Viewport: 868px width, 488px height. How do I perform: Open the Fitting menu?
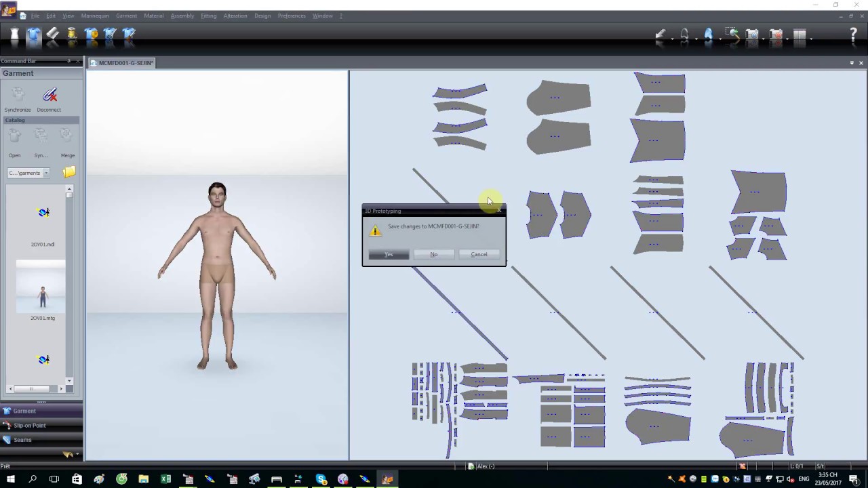click(x=209, y=16)
